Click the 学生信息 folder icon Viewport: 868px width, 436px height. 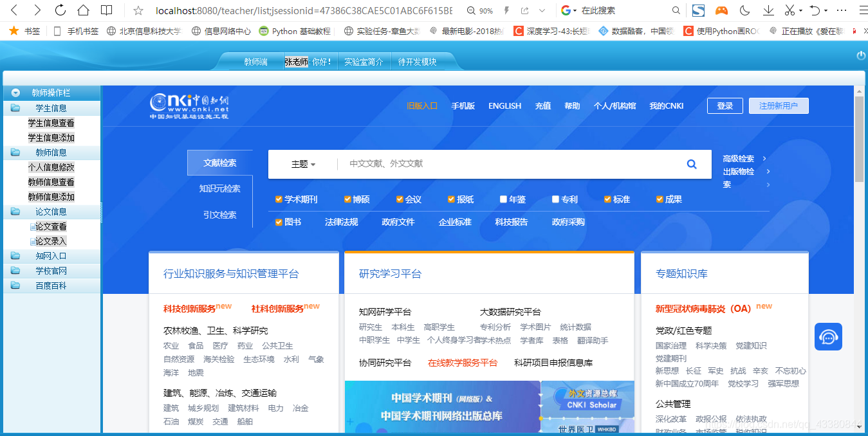pos(15,108)
